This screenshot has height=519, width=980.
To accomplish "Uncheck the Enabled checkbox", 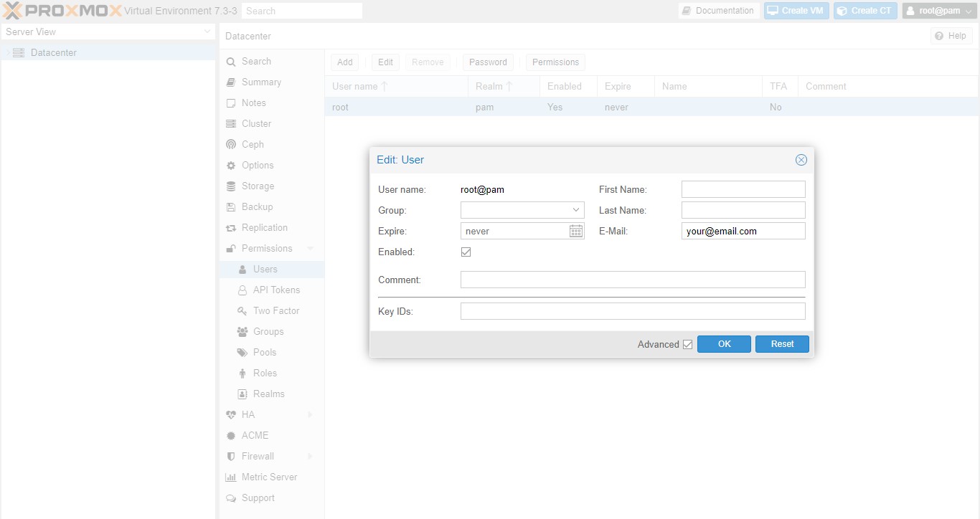I will point(466,252).
